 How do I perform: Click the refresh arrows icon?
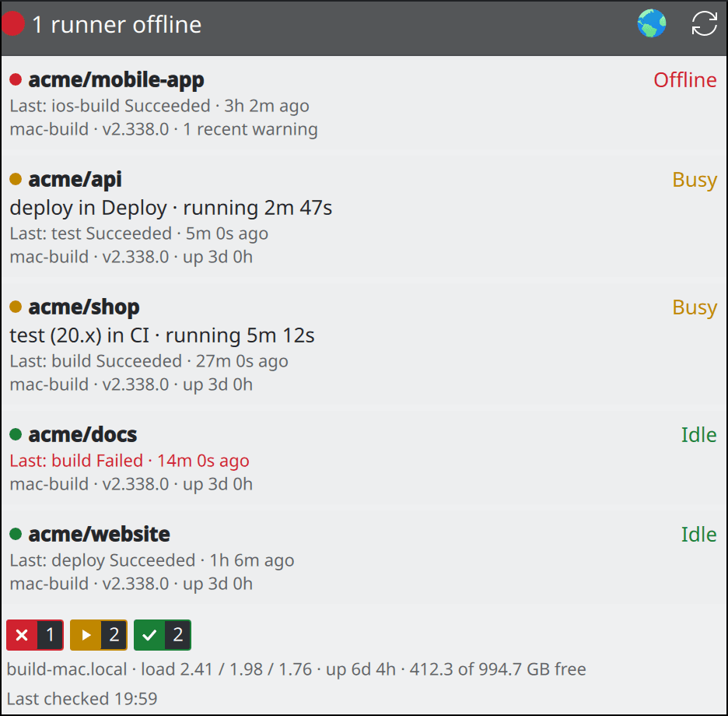(x=705, y=23)
